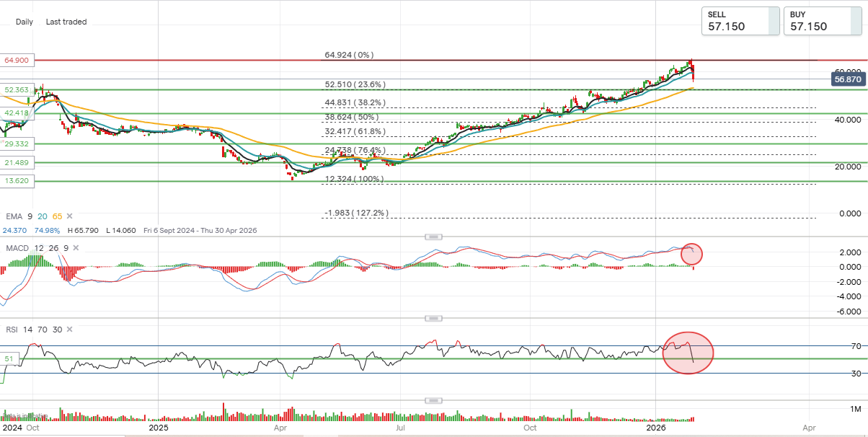
Task: Open the RSI indicator label settings
Action: pos(11,330)
